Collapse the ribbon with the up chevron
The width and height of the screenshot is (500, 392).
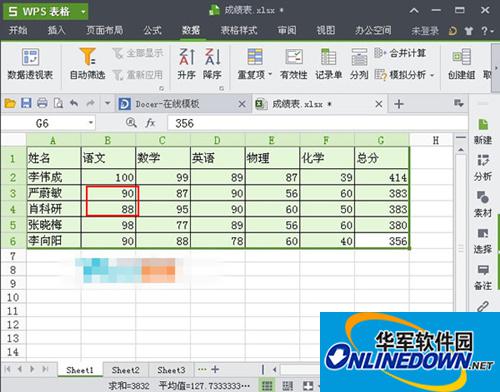(x=414, y=11)
